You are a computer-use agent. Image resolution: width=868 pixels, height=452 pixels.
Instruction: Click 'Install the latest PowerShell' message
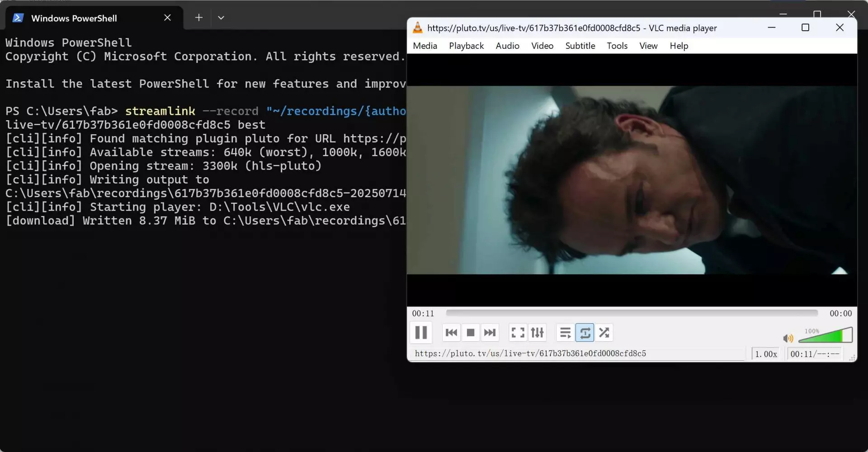206,84
